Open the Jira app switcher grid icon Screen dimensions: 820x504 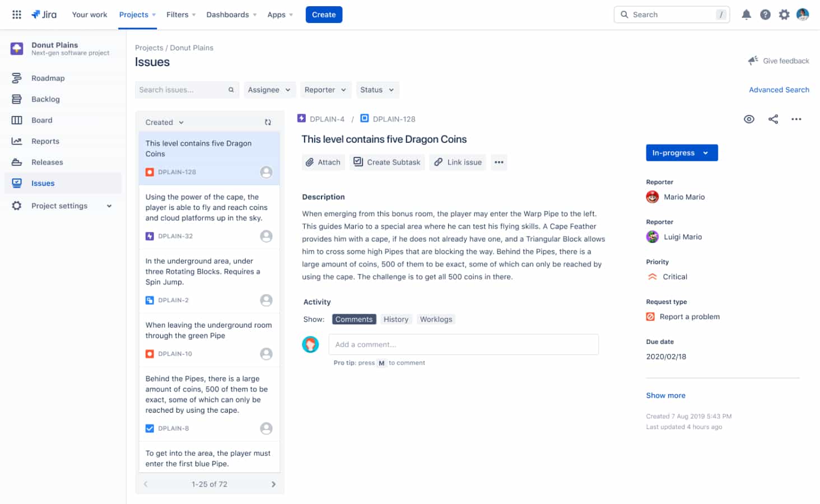(16, 14)
